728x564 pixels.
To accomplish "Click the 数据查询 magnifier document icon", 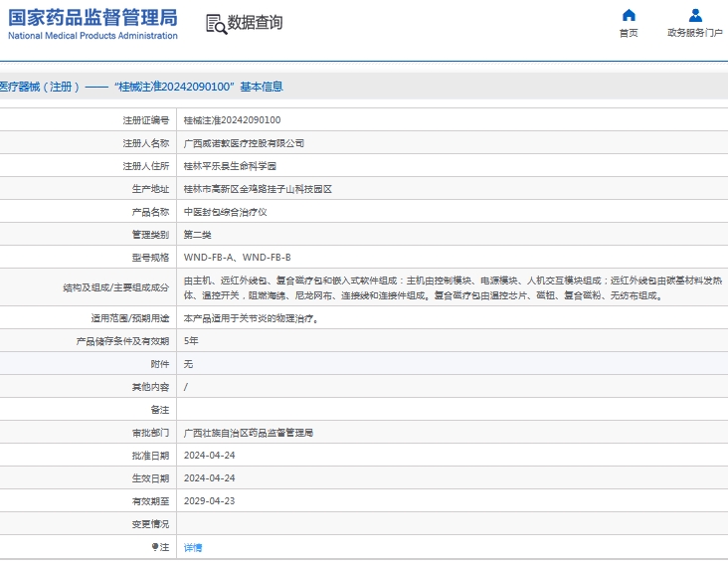I will point(216,24).
